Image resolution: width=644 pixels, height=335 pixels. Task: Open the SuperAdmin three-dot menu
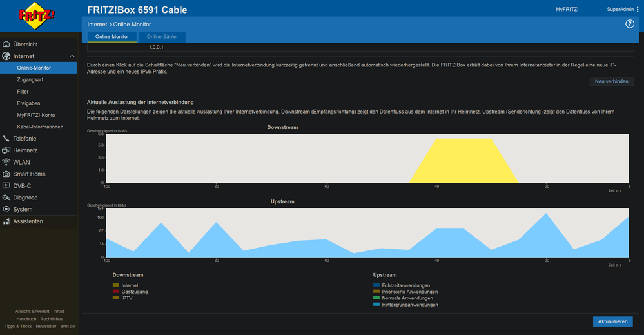click(x=638, y=10)
